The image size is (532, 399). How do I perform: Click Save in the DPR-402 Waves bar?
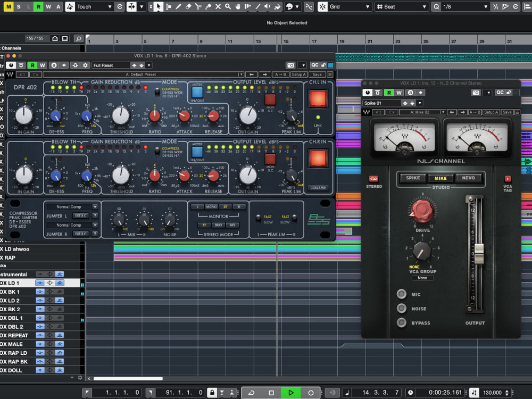[317, 74]
